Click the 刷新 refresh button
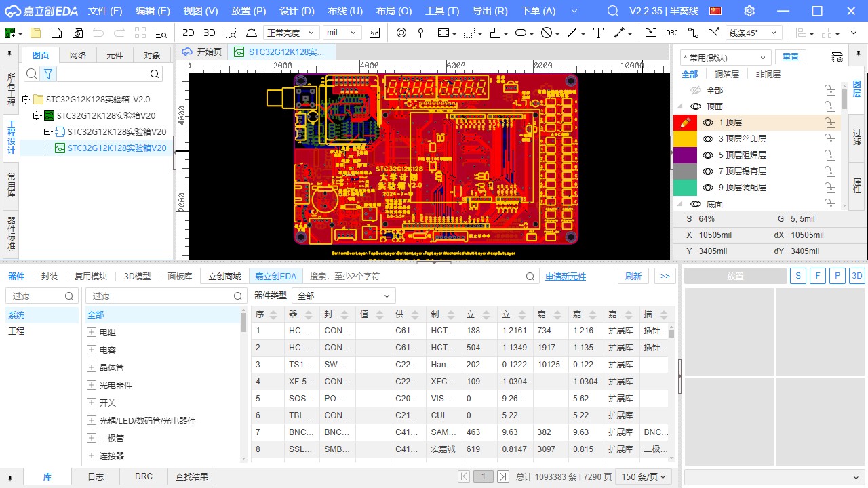 click(633, 276)
